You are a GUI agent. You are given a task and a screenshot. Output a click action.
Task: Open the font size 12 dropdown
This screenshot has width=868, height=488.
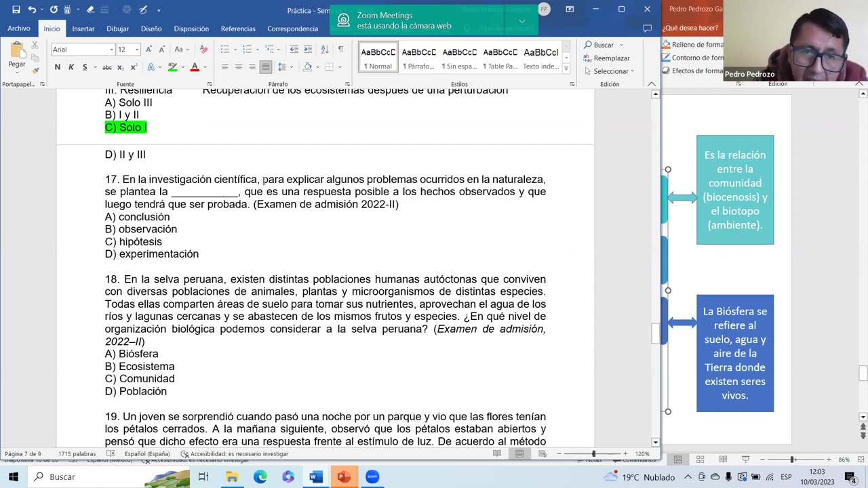tap(136, 49)
